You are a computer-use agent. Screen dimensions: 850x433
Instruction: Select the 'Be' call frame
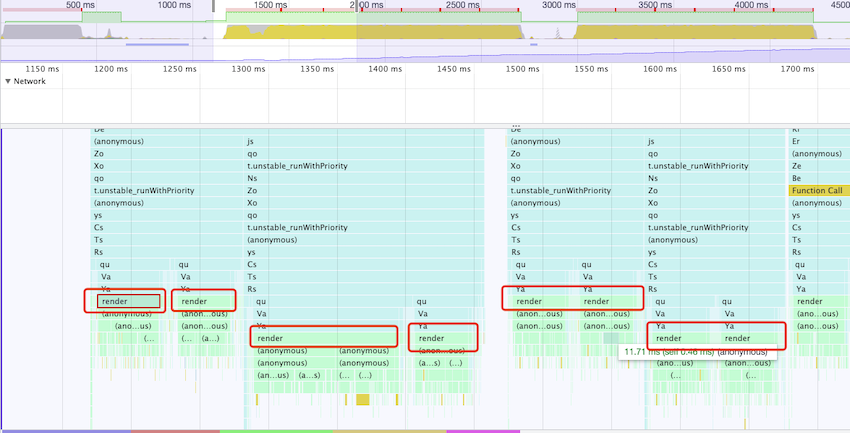819,178
